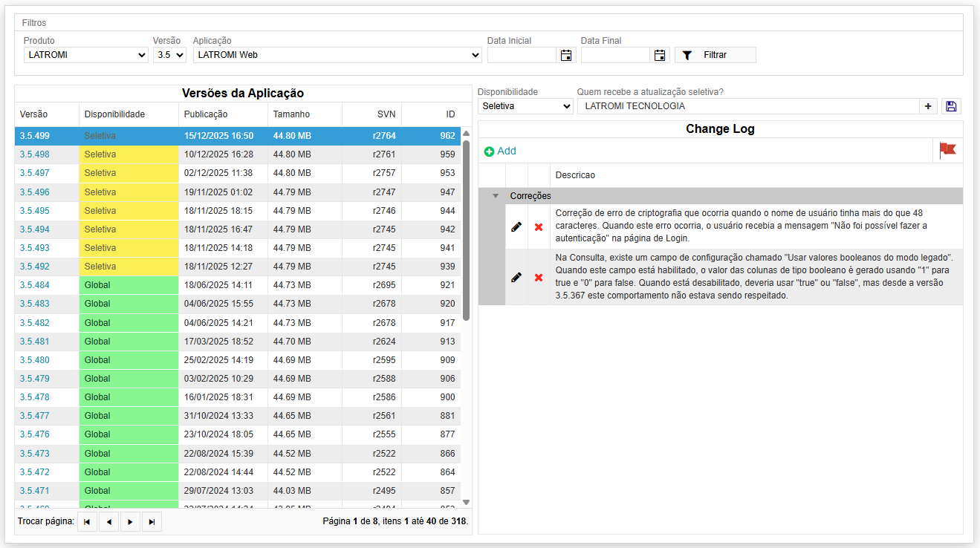Click the plus icon beside LATROMI TECNOLOGIA
The width and height of the screenshot is (980, 548).
[x=928, y=106]
